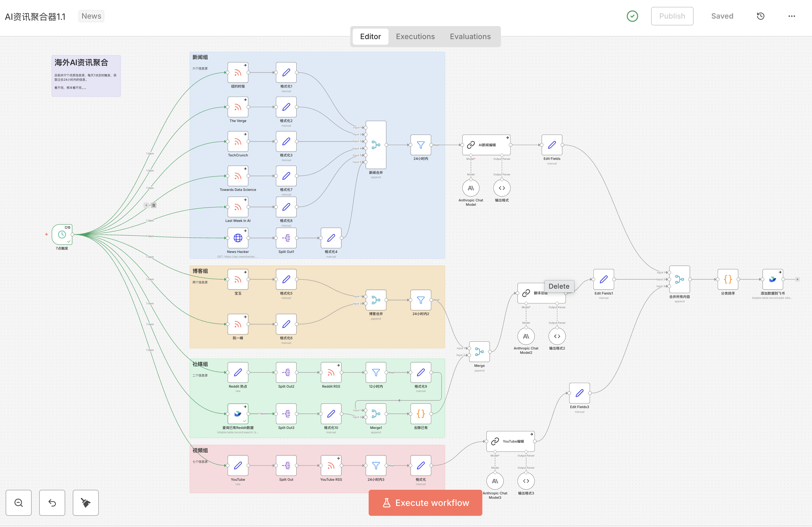Click the Publish button
This screenshot has height=527, width=812.
point(672,16)
